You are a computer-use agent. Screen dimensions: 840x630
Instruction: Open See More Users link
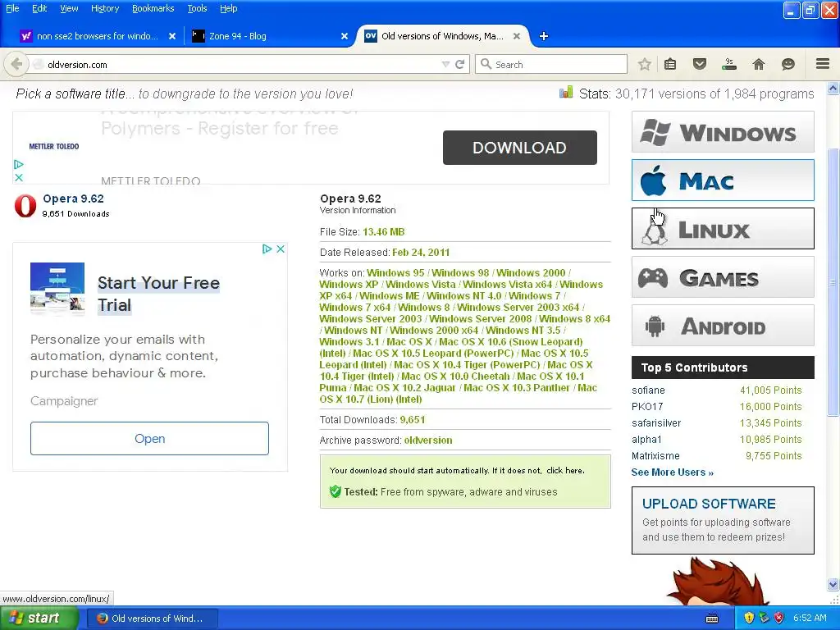[673, 472]
